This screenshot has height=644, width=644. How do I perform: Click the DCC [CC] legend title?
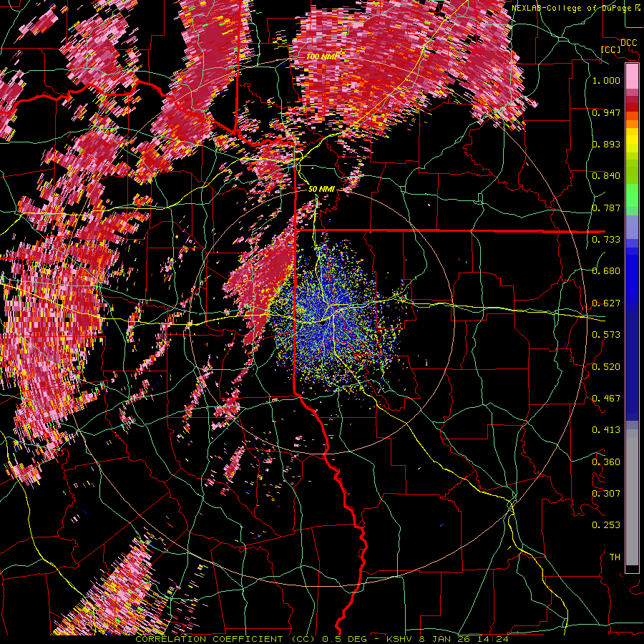618,46
